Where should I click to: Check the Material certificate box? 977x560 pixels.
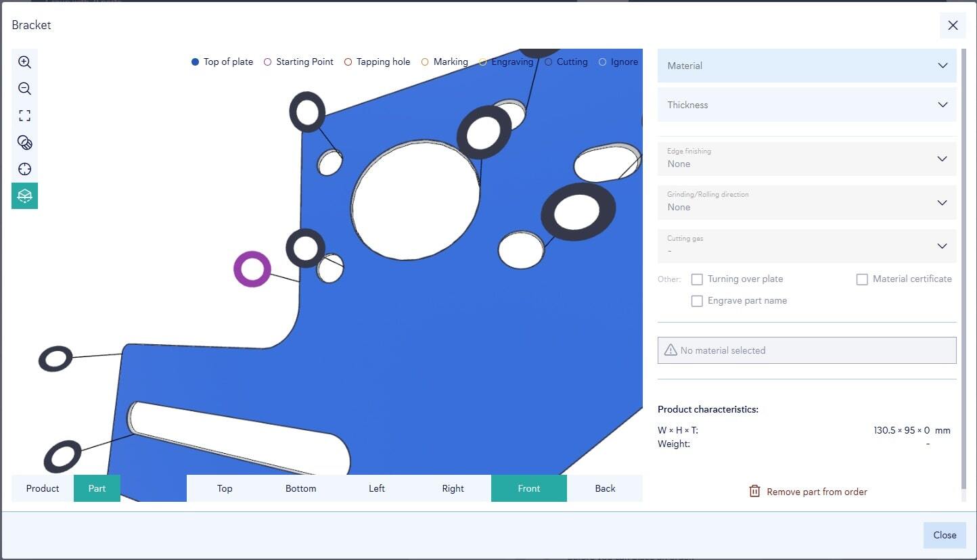(x=862, y=279)
